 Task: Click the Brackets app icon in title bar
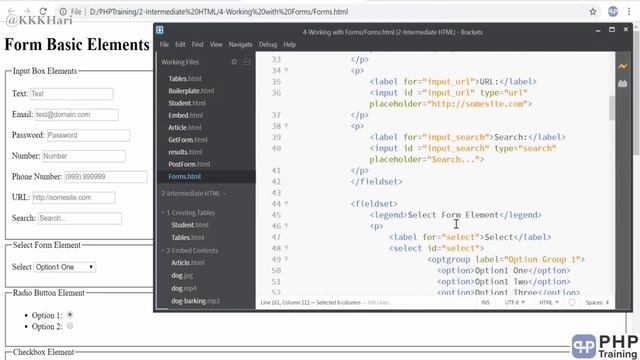point(160,30)
